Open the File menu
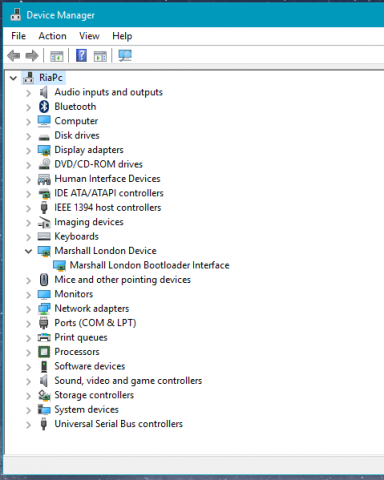Viewport: 384px width, 480px height. [x=18, y=36]
